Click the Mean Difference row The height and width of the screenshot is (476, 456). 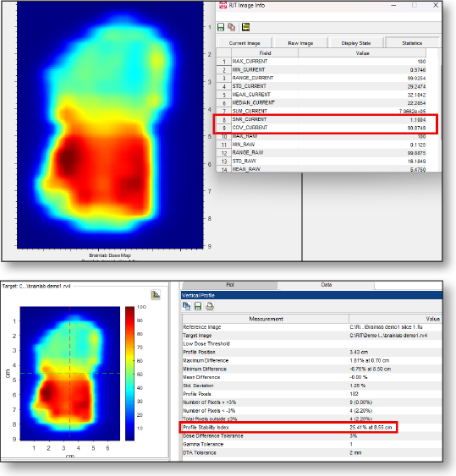point(312,377)
